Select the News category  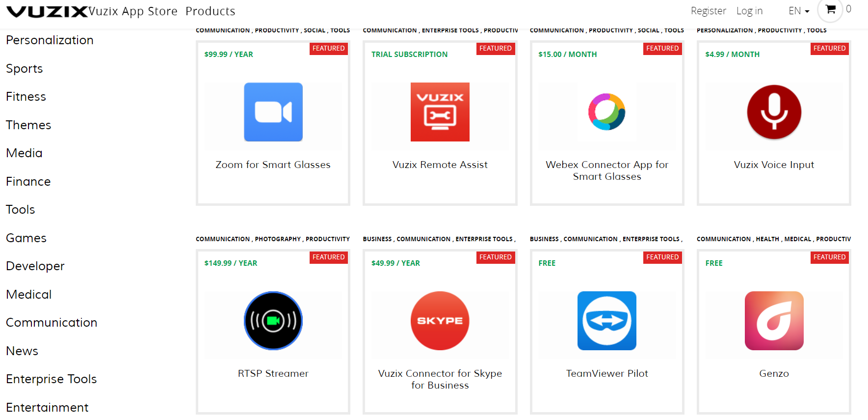22,351
